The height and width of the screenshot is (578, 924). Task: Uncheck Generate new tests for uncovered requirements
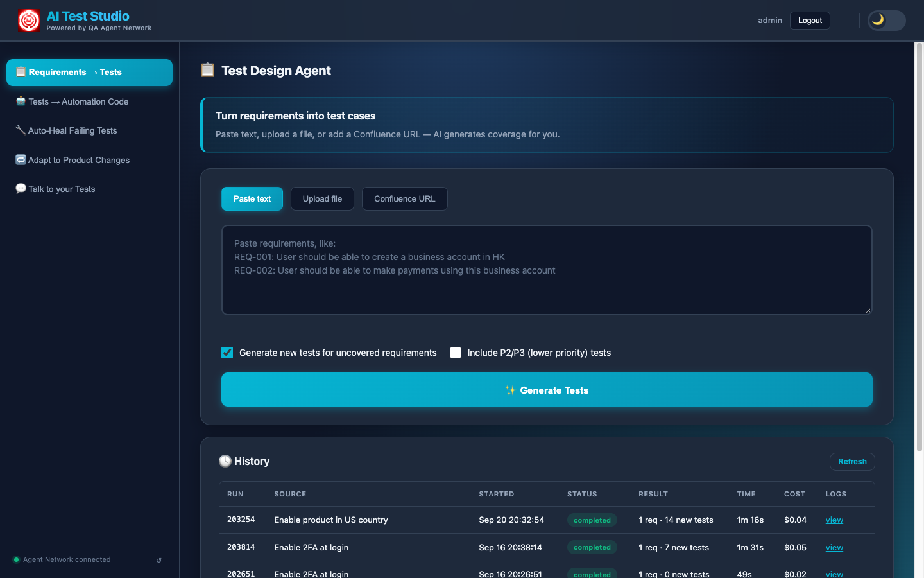227,353
